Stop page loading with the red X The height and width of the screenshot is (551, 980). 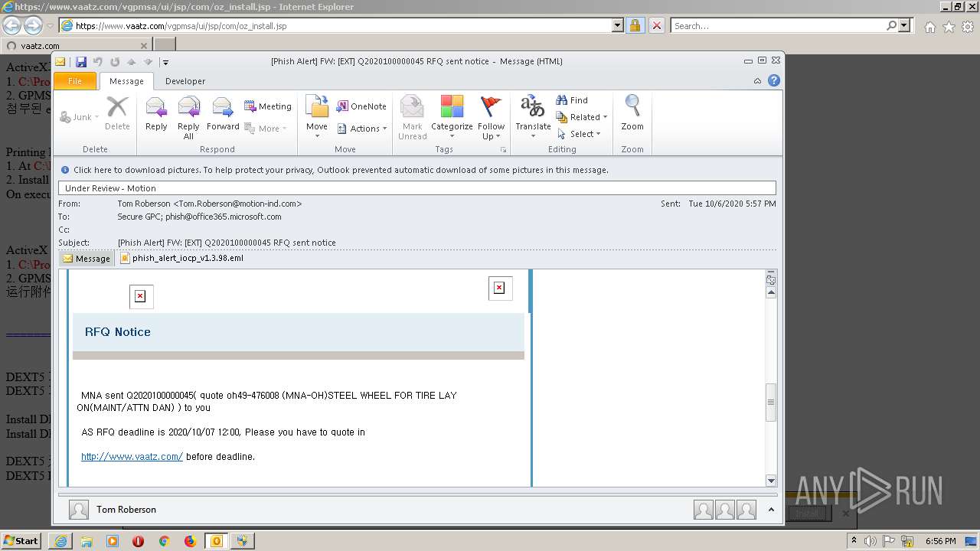(656, 26)
